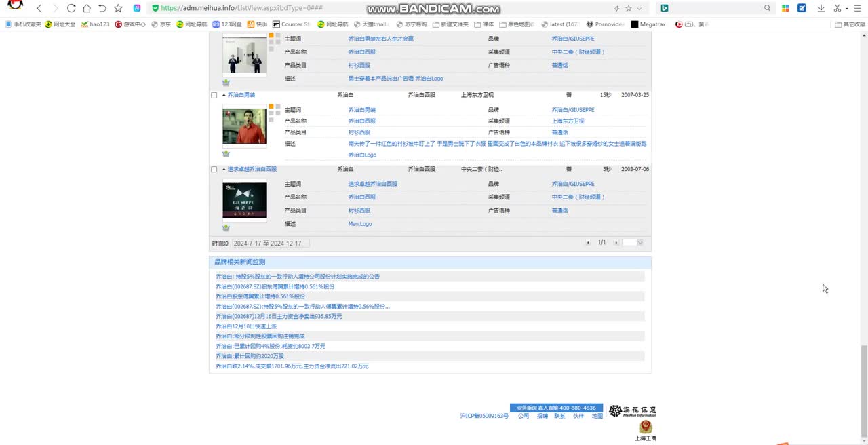
Task: Click the search magnifier icon
Action: coord(767,8)
